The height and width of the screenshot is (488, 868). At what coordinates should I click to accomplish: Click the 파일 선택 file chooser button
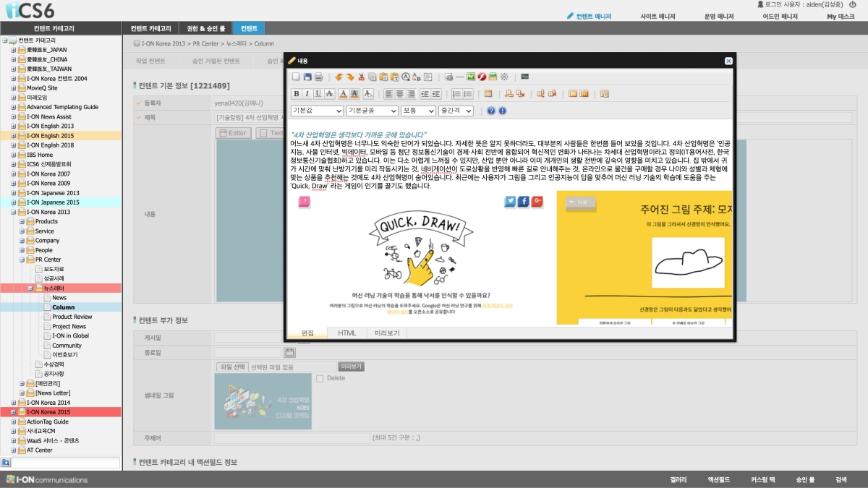coord(233,367)
